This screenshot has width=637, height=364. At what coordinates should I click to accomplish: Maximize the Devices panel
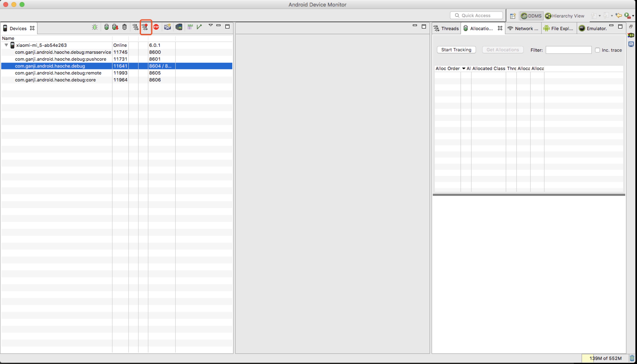[227, 26]
